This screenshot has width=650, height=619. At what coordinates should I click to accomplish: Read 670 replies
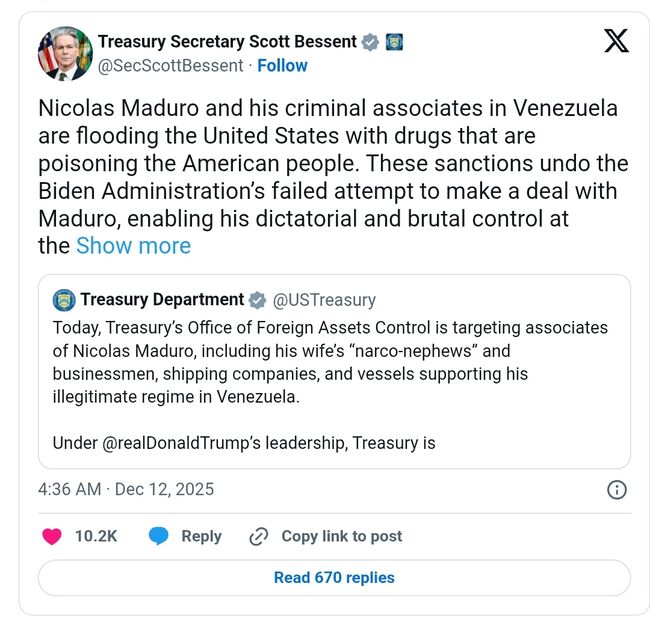coord(334,577)
